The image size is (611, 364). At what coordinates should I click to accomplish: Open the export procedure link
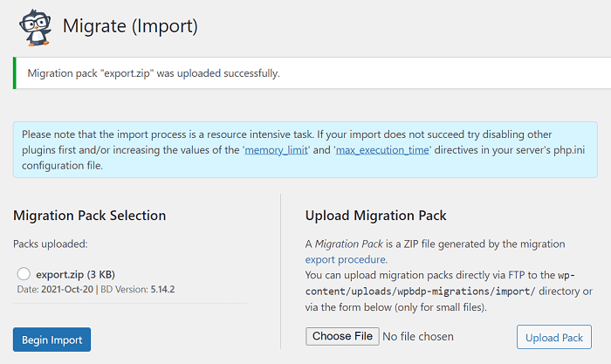(346, 259)
